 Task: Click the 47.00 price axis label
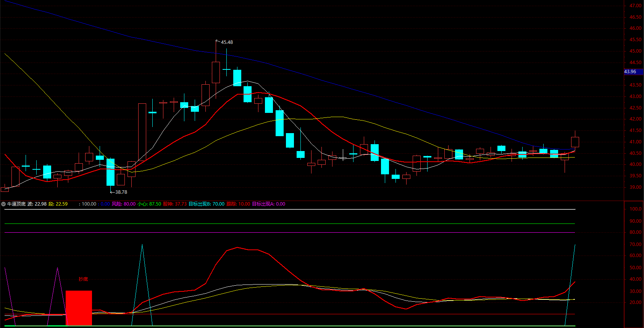636,6
